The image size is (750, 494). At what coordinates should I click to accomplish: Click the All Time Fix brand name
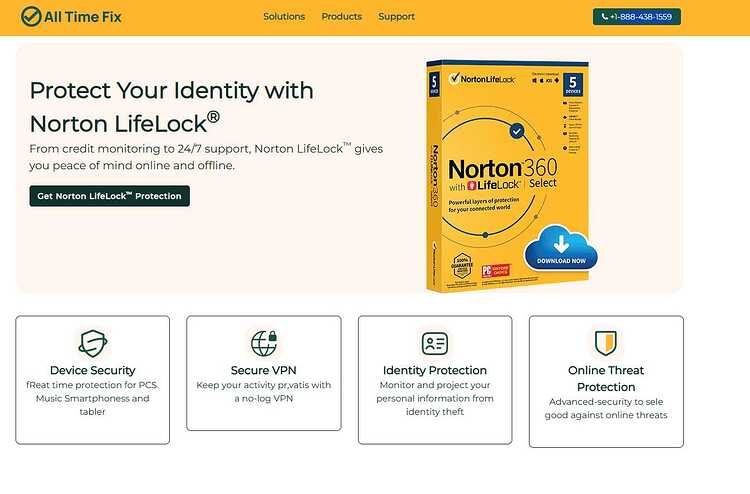pos(83,17)
